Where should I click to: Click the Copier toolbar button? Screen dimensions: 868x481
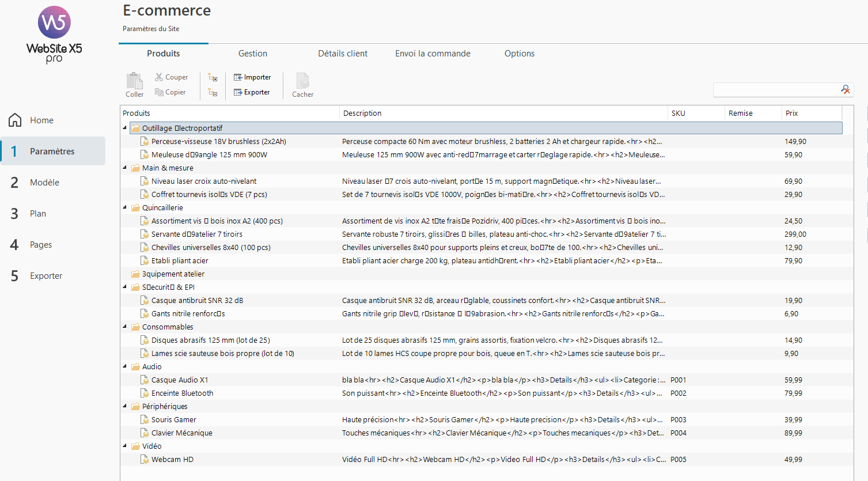click(170, 92)
